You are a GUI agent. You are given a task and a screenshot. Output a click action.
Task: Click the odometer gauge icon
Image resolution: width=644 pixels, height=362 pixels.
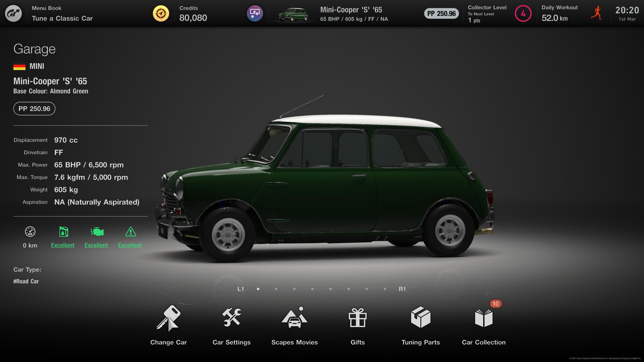[30, 232]
